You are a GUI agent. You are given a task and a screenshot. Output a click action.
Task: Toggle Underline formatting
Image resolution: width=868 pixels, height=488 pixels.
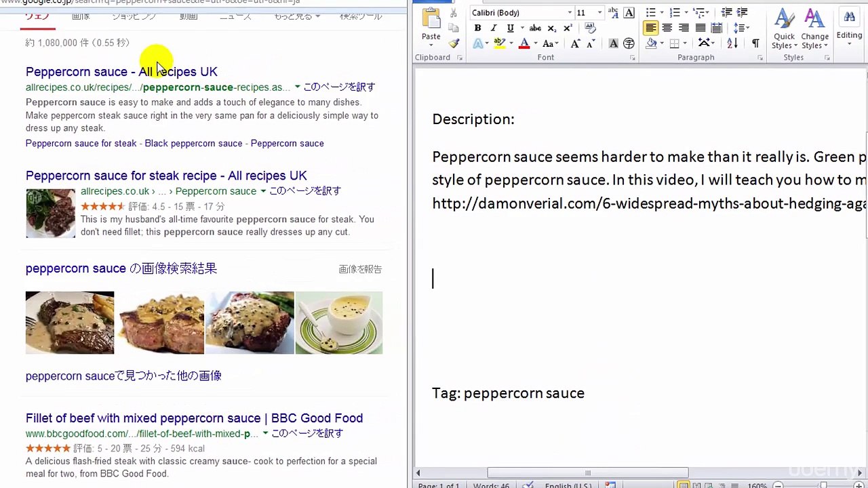click(510, 28)
